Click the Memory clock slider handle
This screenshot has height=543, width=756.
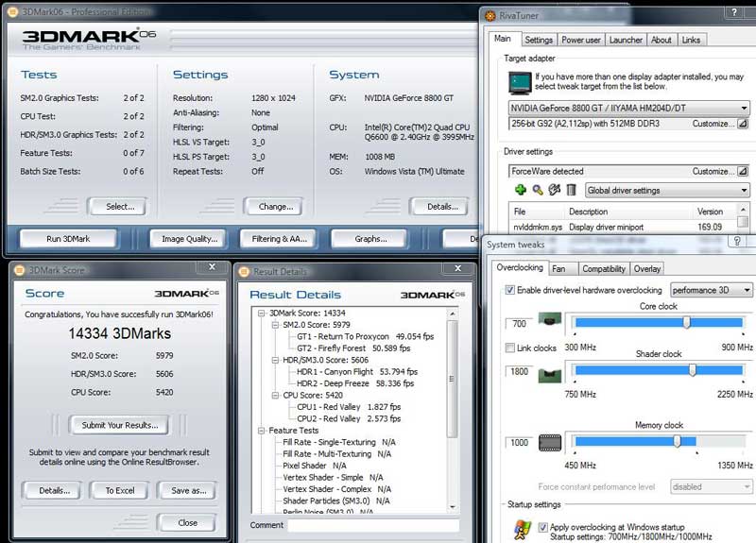pos(677,441)
